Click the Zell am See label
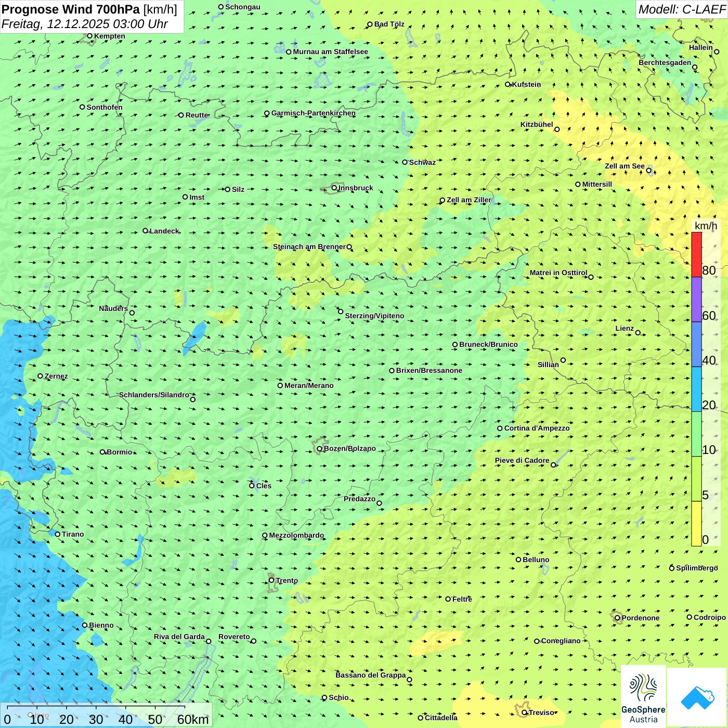Screen dimensions: 728x728 625,166
